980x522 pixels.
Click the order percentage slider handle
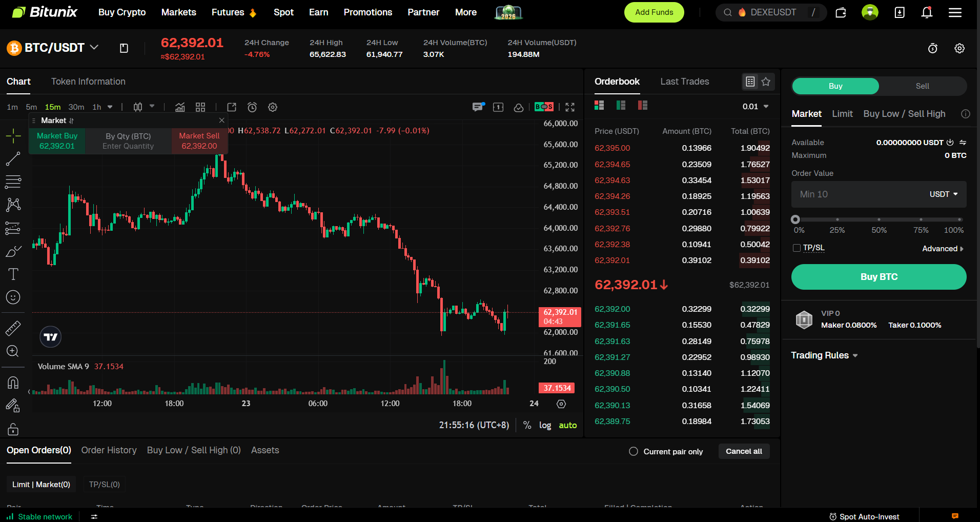click(795, 219)
